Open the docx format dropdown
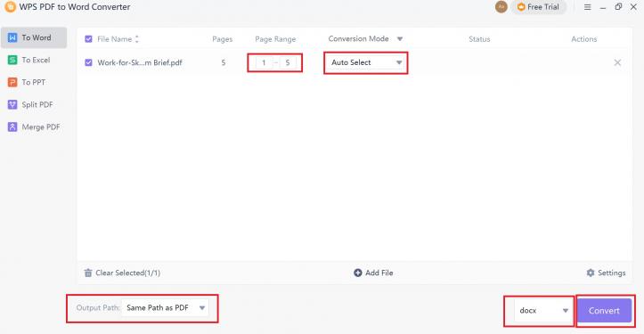The height and width of the screenshot is (334, 644). 543,311
